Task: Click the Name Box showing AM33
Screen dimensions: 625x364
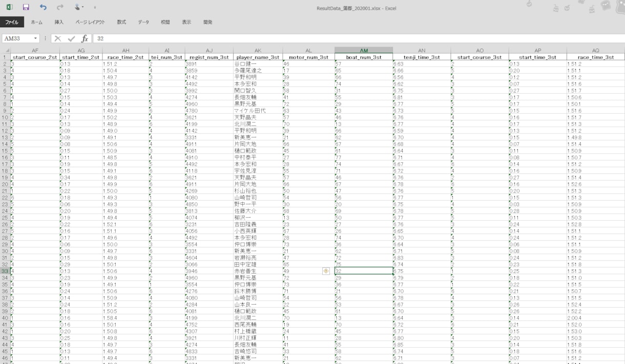Action: [x=17, y=38]
